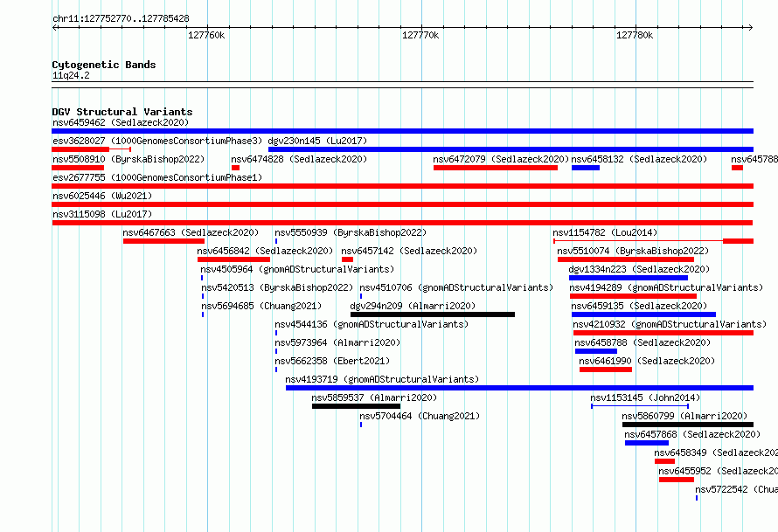Click the nsv6458132 (Sedlazeck2020) label
778x532 pixels.
point(639,159)
